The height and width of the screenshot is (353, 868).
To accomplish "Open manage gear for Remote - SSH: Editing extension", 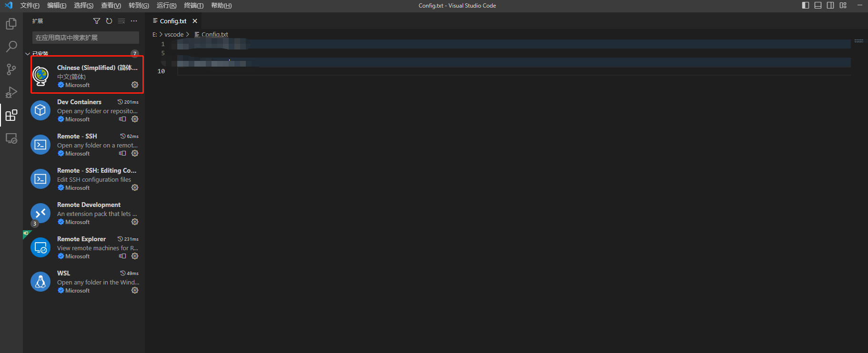I will pyautogui.click(x=135, y=187).
